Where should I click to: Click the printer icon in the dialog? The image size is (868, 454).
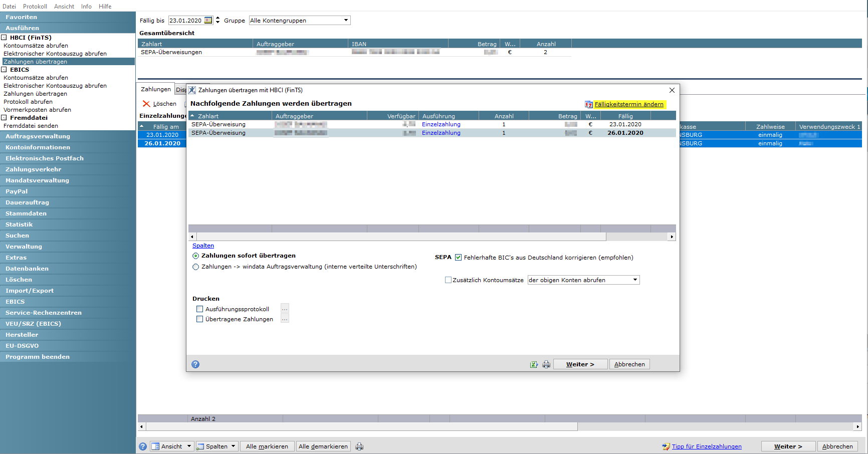[x=546, y=364]
